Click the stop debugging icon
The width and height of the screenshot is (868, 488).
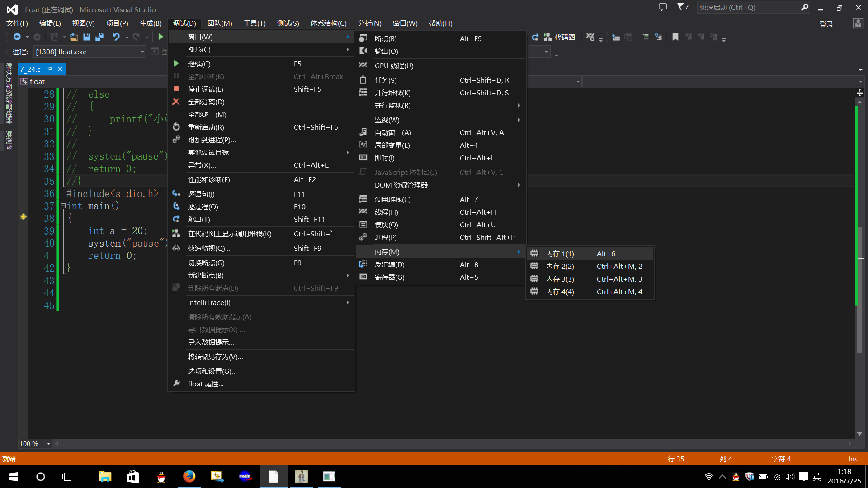point(176,89)
